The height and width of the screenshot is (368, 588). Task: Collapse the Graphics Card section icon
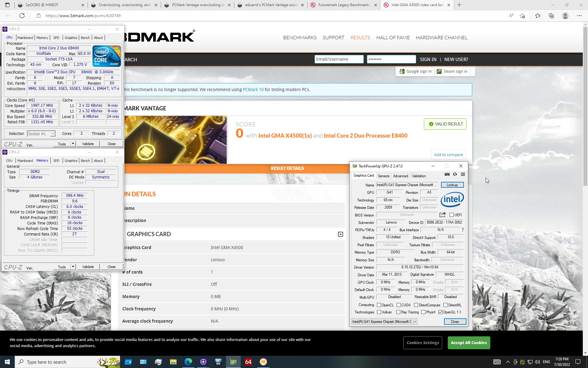pyautogui.click(x=340, y=234)
